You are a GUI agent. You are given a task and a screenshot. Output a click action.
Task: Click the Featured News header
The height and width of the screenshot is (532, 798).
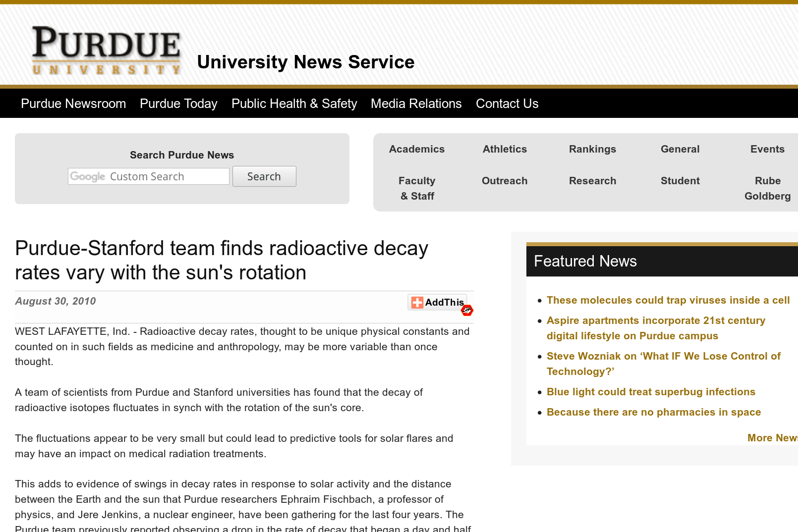pyautogui.click(x=662, y=261)
